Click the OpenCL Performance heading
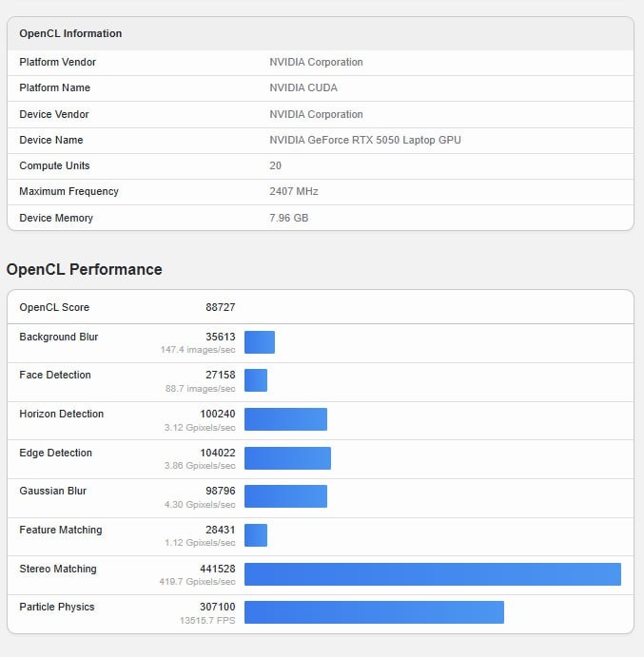Viewport: 644px width, 657px height. tap(85, 269)
